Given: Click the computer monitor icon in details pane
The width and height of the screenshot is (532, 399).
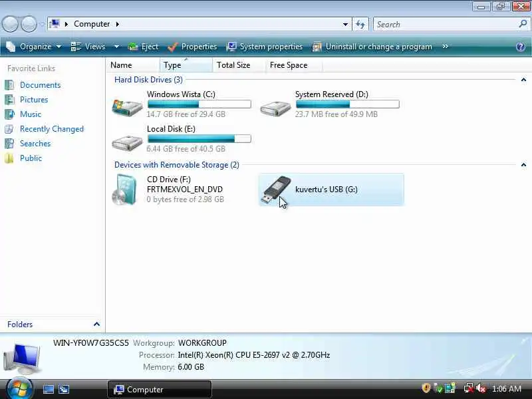Looking at the screenshot, I should tap(23, 360).
